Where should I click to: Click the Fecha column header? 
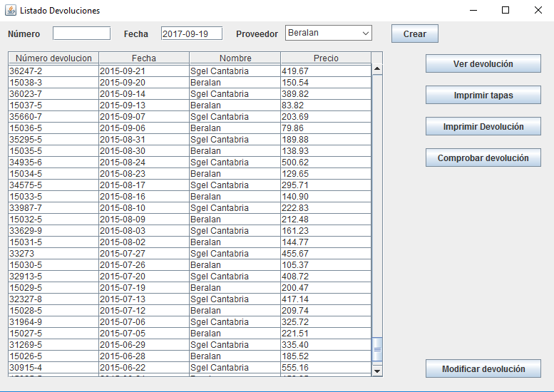pos(144,58)
